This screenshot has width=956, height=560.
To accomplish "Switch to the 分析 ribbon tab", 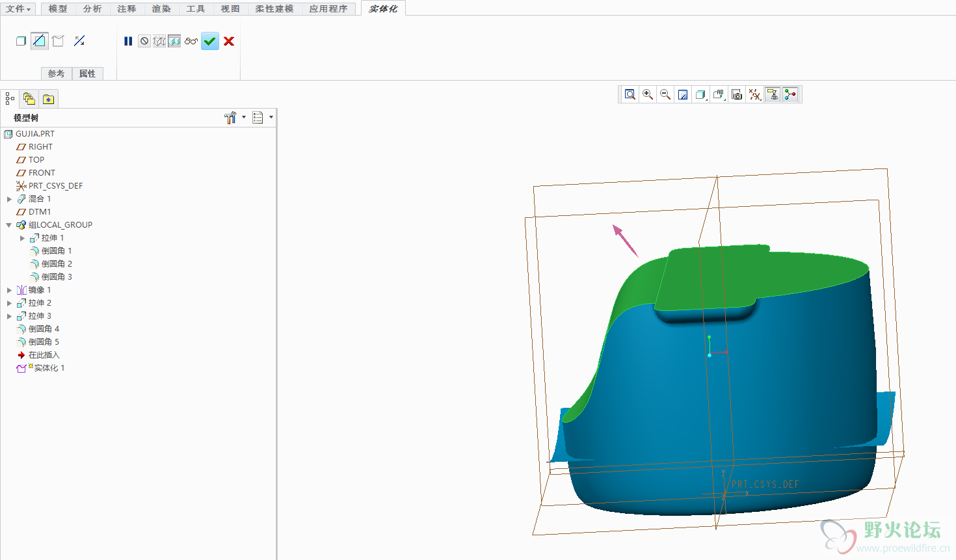I will pyautogui.click(x=92, y=8).
